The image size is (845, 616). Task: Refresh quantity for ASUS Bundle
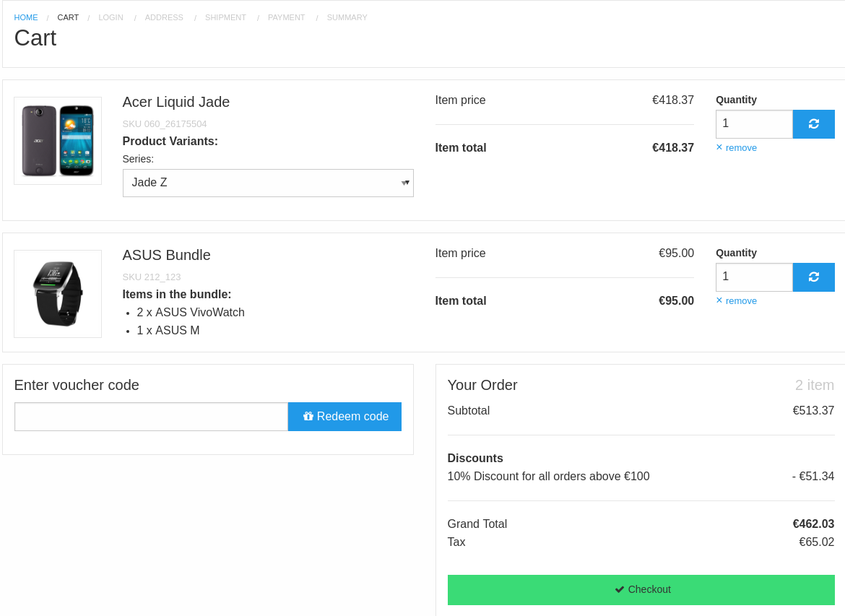pyautogui.click(x=814, y=277)
